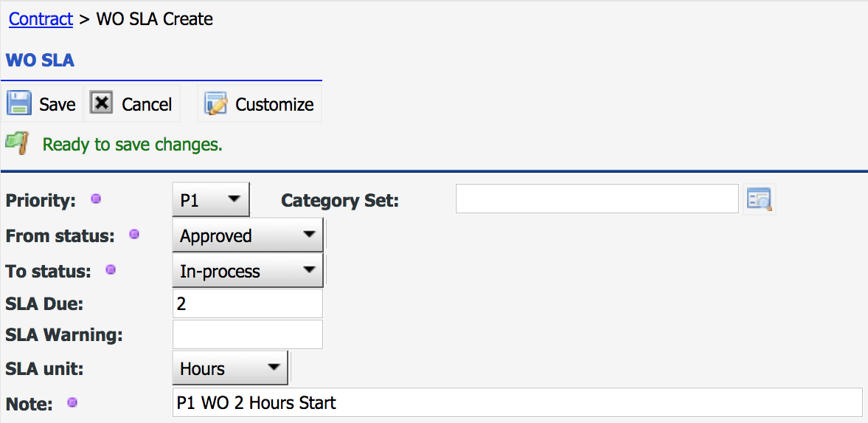The width and height of the screenshot is (868, 423).
Task: Open the To status In-process dropdown
Action: (x=248, y=270)
